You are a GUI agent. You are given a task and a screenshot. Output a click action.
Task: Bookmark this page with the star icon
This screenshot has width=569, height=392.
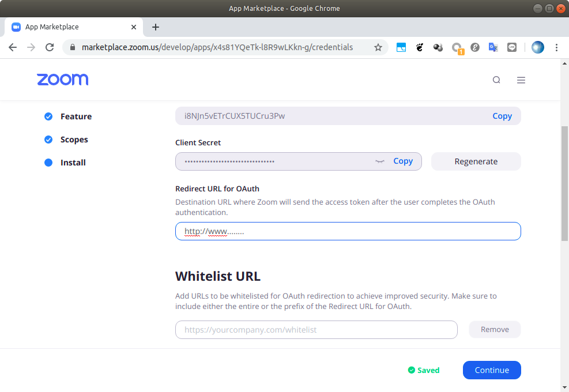[378, 47]
